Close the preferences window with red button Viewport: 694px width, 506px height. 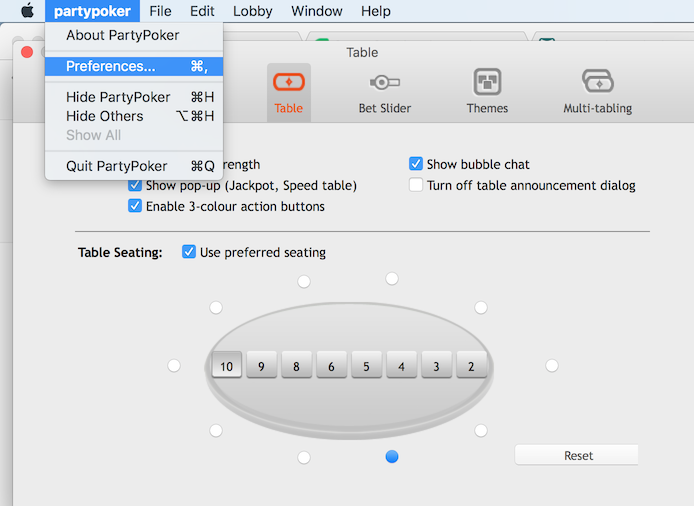[27, 52]
